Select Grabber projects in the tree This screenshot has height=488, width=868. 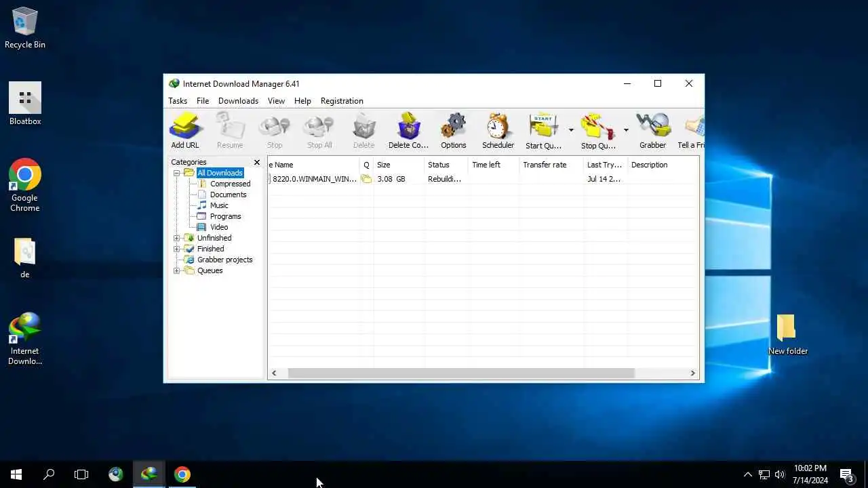[x=224, y=260]
